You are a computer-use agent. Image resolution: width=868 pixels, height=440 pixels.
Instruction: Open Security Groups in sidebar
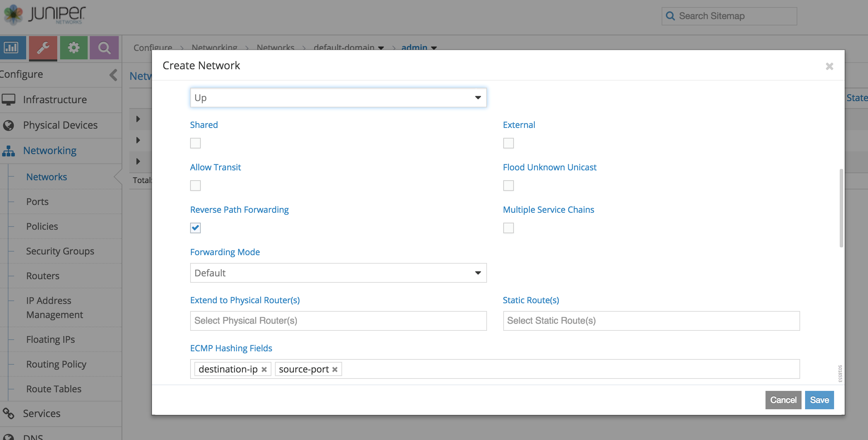(60, 251)
